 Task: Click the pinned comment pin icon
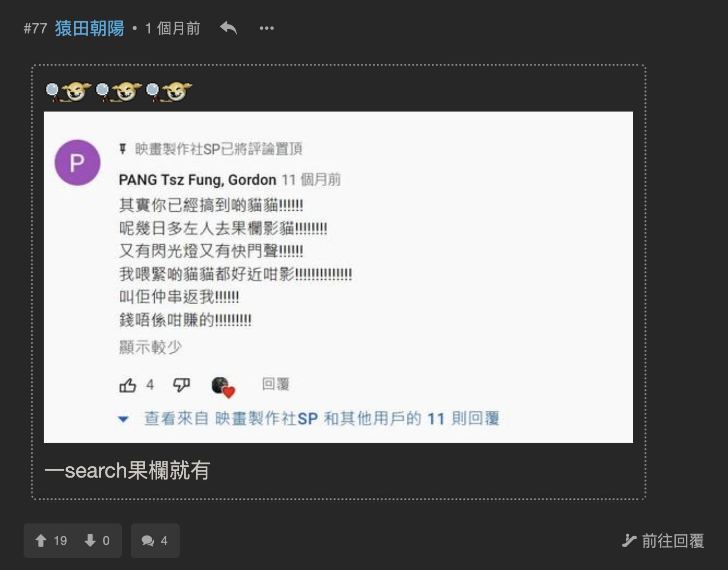(123, 148)
